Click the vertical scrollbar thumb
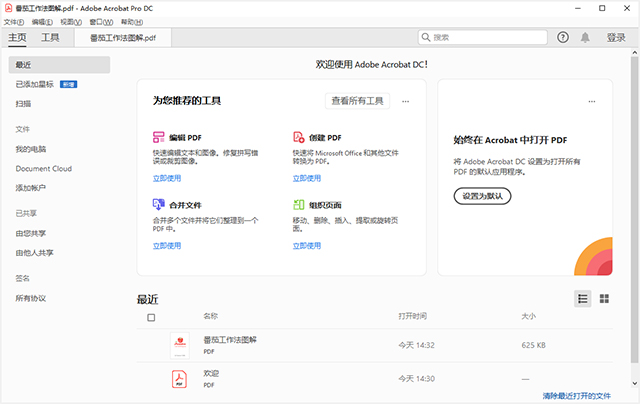The image size is (640, 404). pos(634,210)
